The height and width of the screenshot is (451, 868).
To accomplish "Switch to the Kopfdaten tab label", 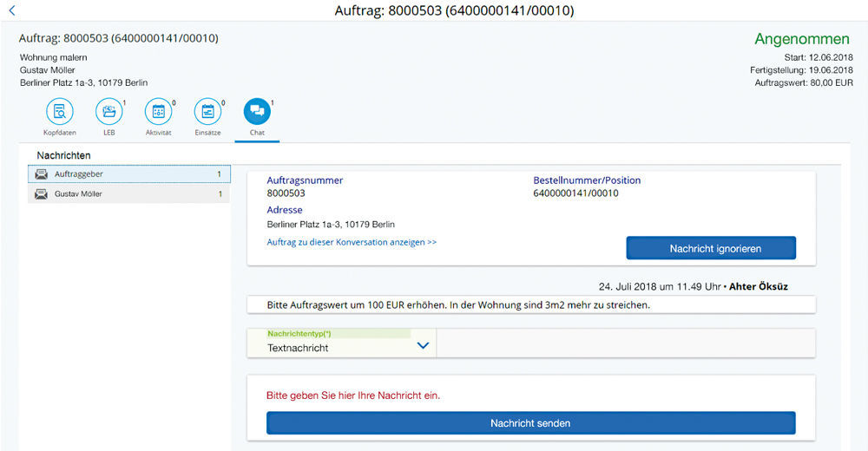I will pyautogui.click(x=59, y=133).
